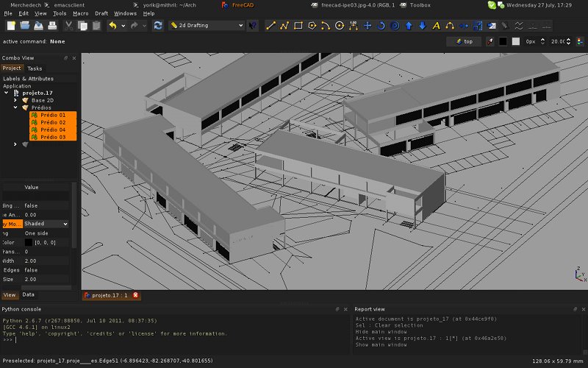Undo the last action
This screenshot has height=368, width=588.
pos(112,26)
